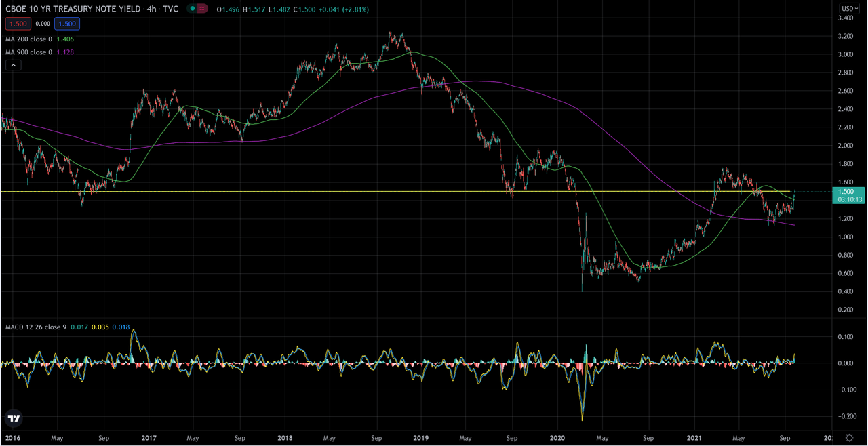Click the H1.517 high value

pos(256,8)
